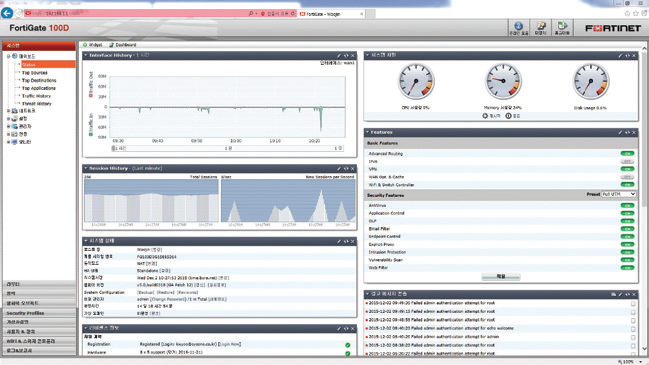Expand the network tree node
649x365 pixels.
[9, 111]
